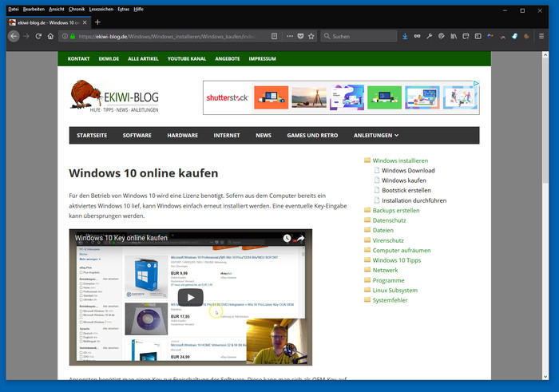Open the Hilfe menu
The image size is (559, 392).
(x=138, y=10)
